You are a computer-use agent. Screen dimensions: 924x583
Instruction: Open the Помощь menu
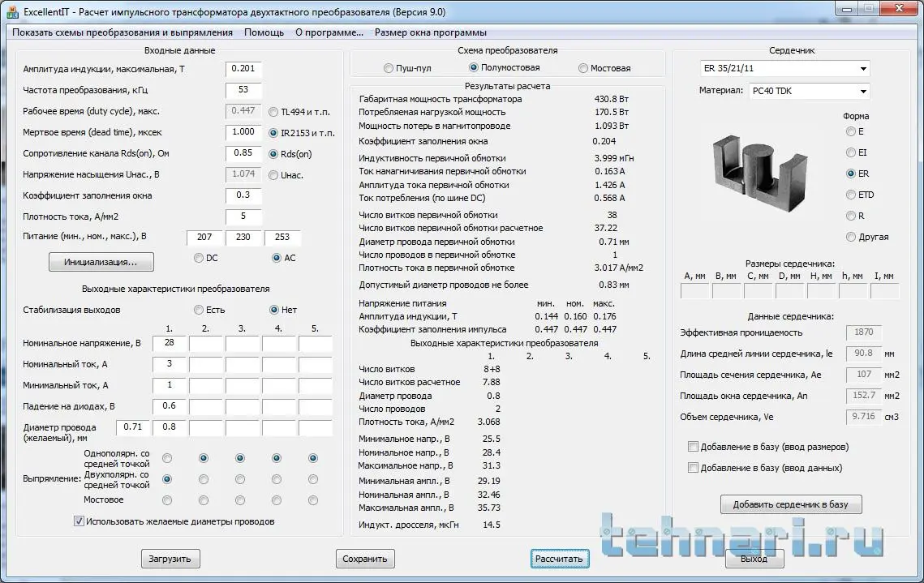[x=264, y=32]
